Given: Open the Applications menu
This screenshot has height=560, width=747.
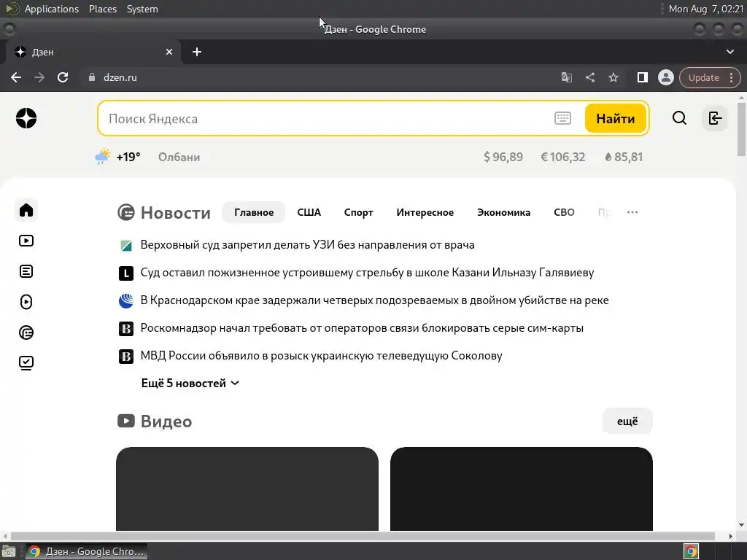Looking at the screenshot, I should [x=52, y=9].
